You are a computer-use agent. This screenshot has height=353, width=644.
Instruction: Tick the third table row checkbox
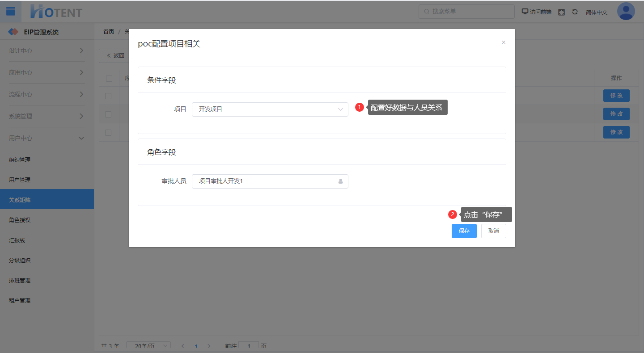108,133
